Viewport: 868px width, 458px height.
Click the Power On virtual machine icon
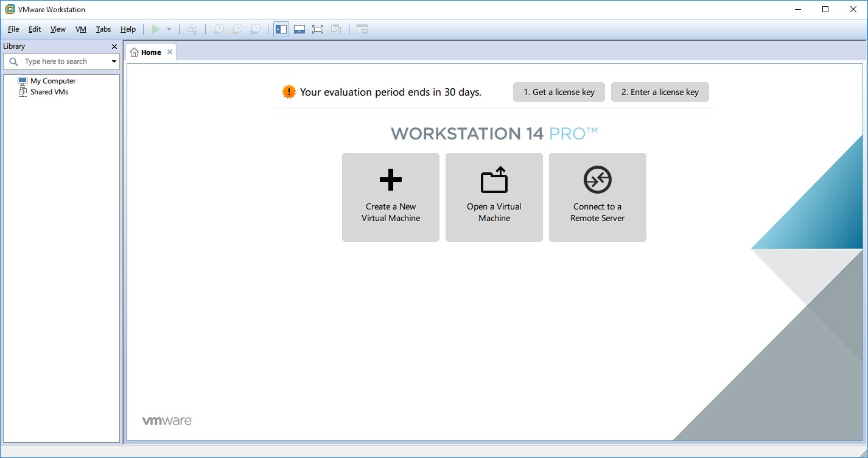[156, 29]
